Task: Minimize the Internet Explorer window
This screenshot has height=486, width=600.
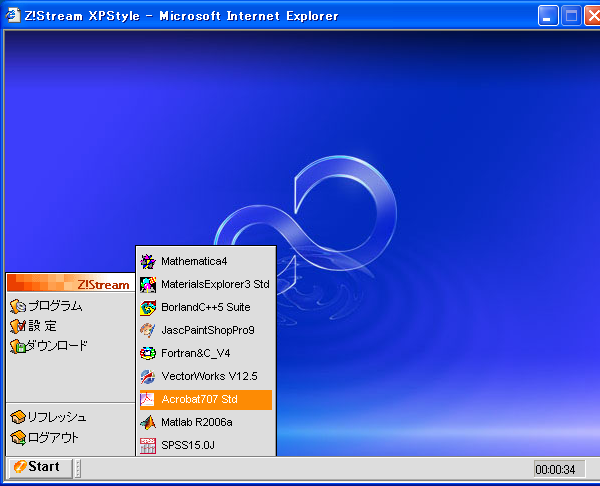Action: pos(548,16)
